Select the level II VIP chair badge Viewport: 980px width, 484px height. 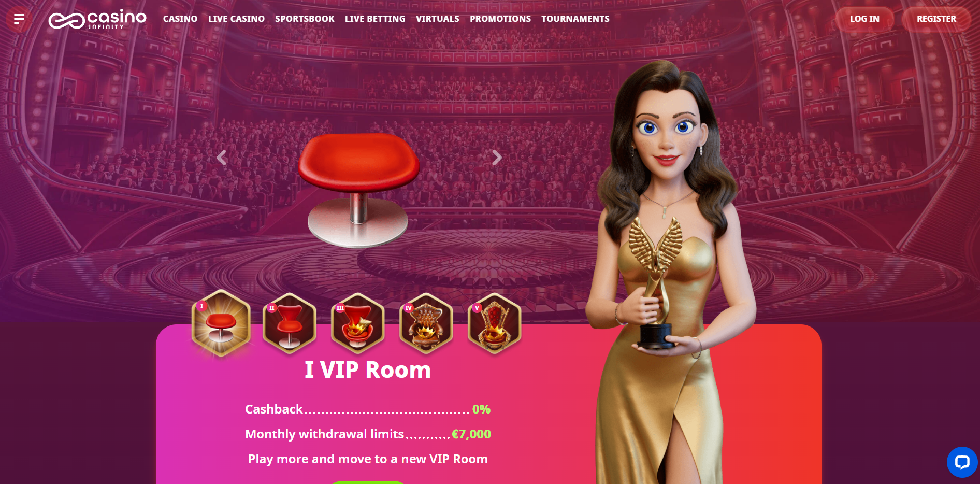click(290, 323)
